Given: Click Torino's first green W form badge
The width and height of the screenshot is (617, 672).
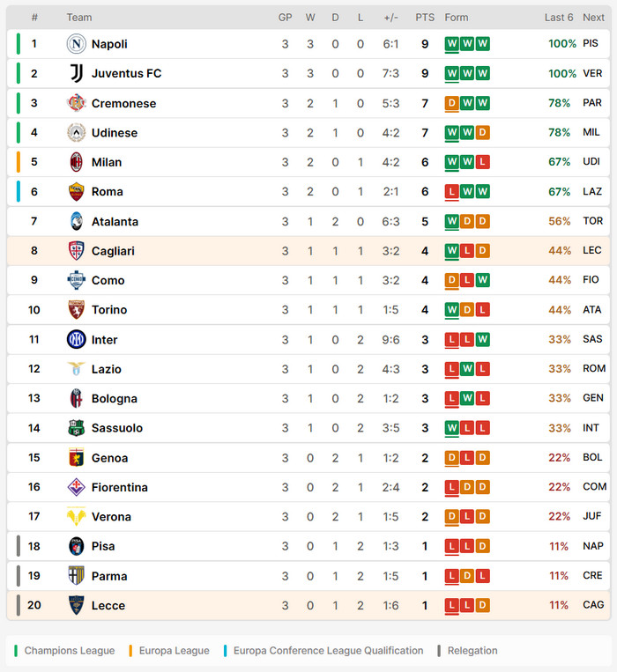Looking at the screenshot, I should tap(451, 310).
